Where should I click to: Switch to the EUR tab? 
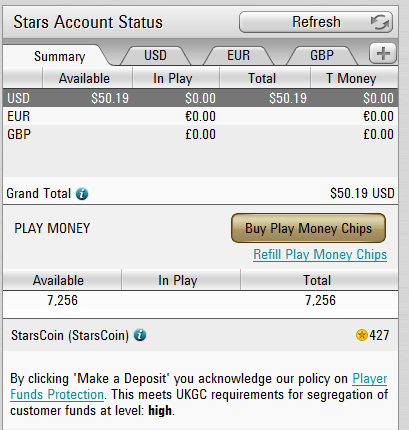238,55
